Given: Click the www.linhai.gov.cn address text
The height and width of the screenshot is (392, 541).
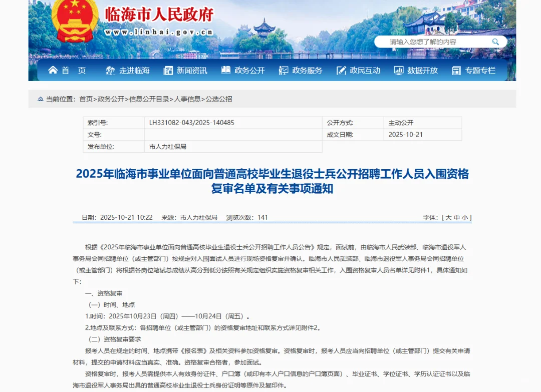Looking at the screenshot, I should coord(159,32).
